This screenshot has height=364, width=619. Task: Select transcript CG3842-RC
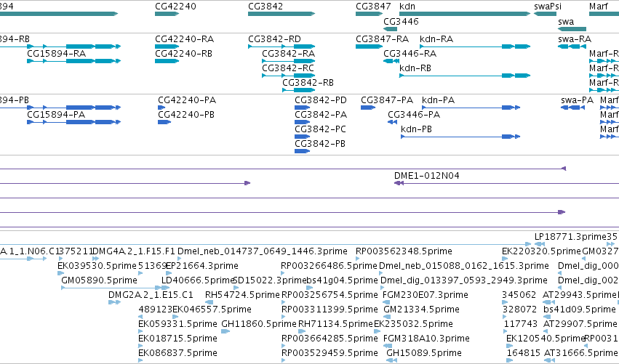pos(288,68)
